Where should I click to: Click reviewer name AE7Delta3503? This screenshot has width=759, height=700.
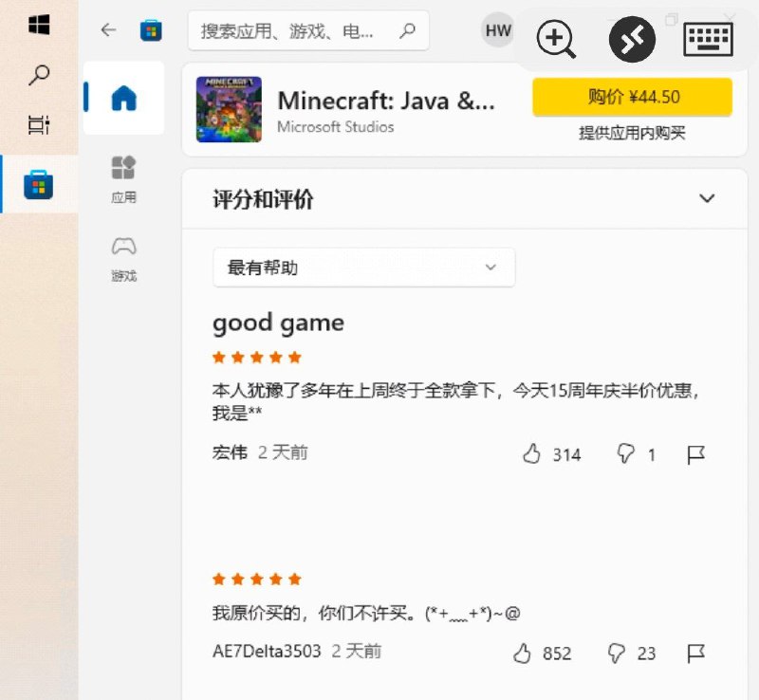267,651
